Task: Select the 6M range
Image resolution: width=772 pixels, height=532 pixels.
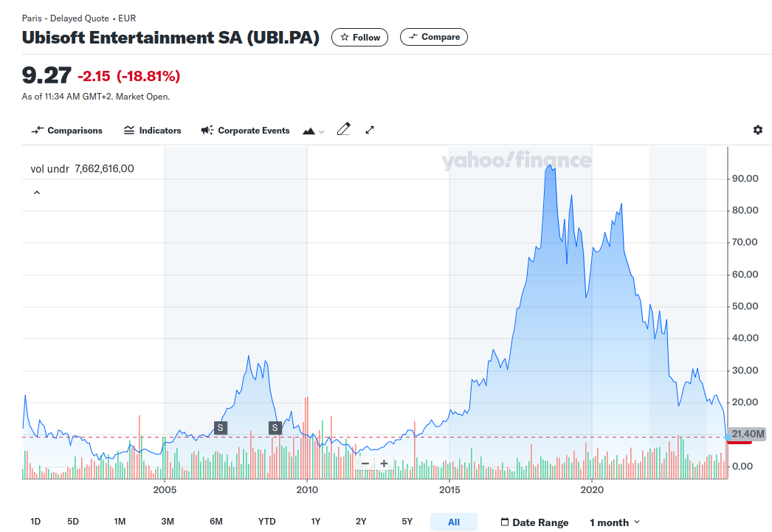Action: 216,522
